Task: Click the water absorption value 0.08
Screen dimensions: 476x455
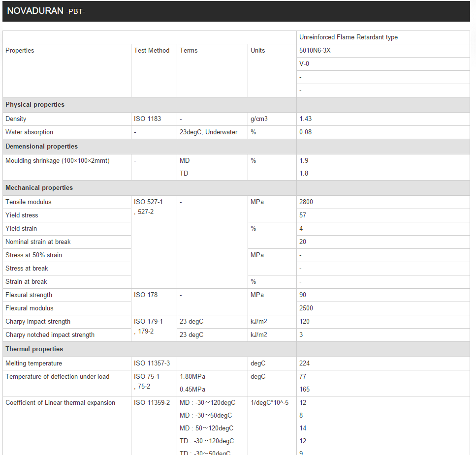Action: (305, 132)
